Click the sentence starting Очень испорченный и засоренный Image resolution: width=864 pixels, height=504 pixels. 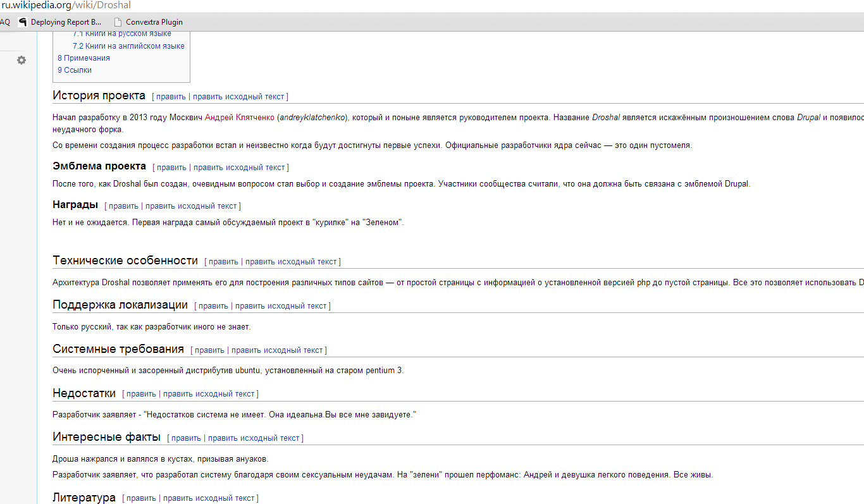pos(228,371)
